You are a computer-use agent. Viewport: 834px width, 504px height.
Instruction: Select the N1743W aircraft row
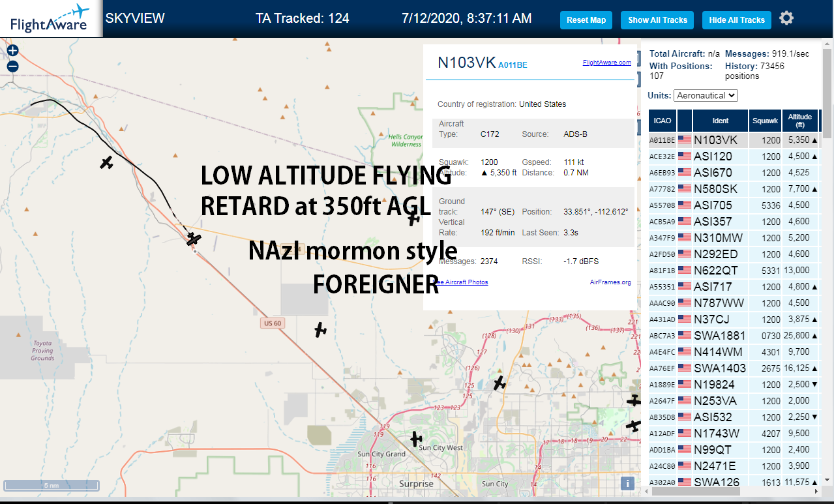pyautogui.click(x=734, y=434)
